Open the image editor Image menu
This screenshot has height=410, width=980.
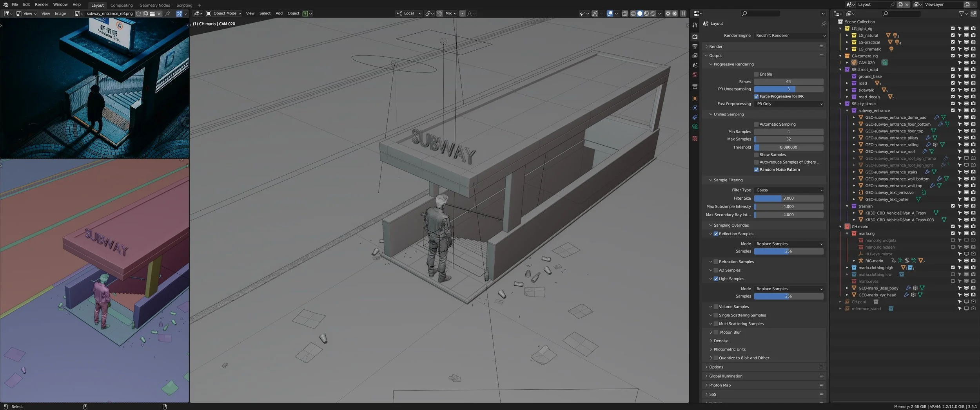[60, 13]
